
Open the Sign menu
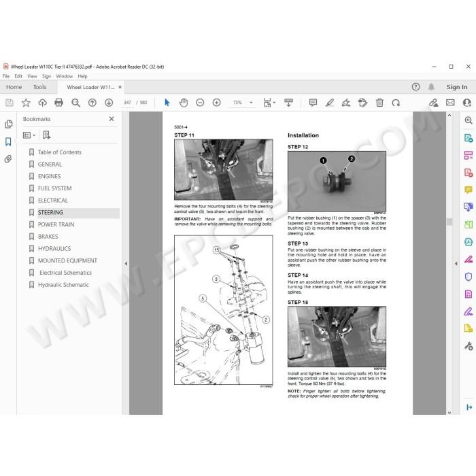pos(46,76)
